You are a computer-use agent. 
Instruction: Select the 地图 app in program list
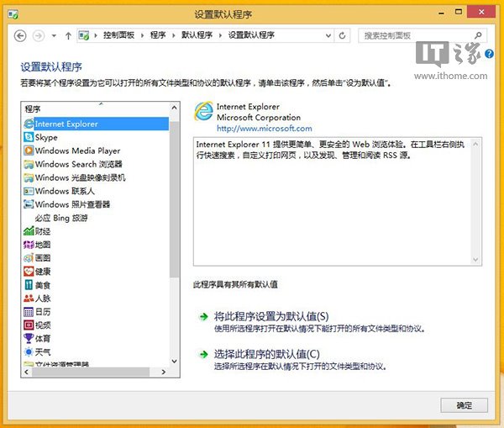click(x=42, y=245)
